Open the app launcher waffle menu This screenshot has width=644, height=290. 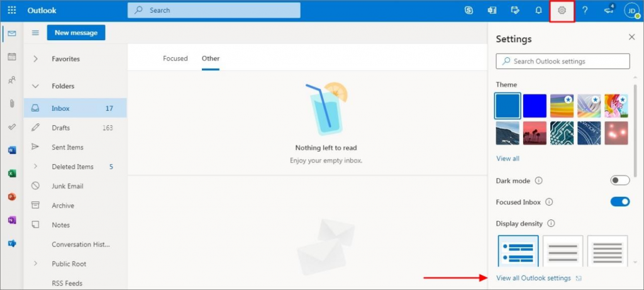tap(12, 10)
